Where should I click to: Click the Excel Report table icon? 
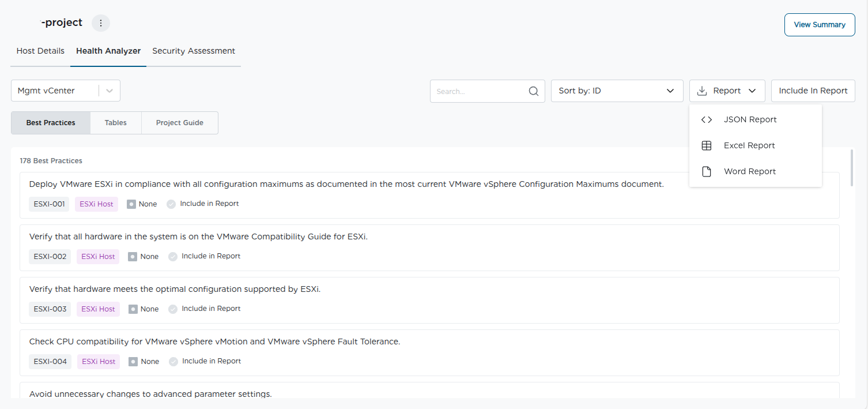click(x=706, y=145)
